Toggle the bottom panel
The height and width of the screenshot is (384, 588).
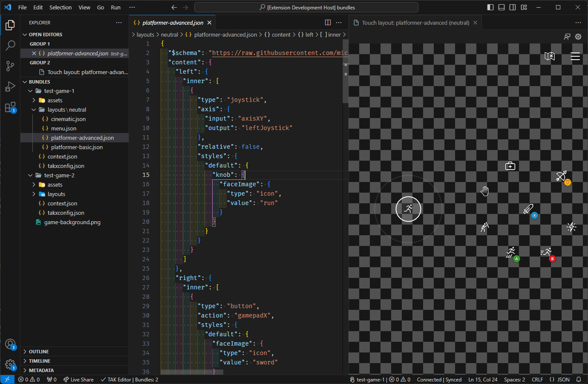pyautogui.click(x=502, y=7)
